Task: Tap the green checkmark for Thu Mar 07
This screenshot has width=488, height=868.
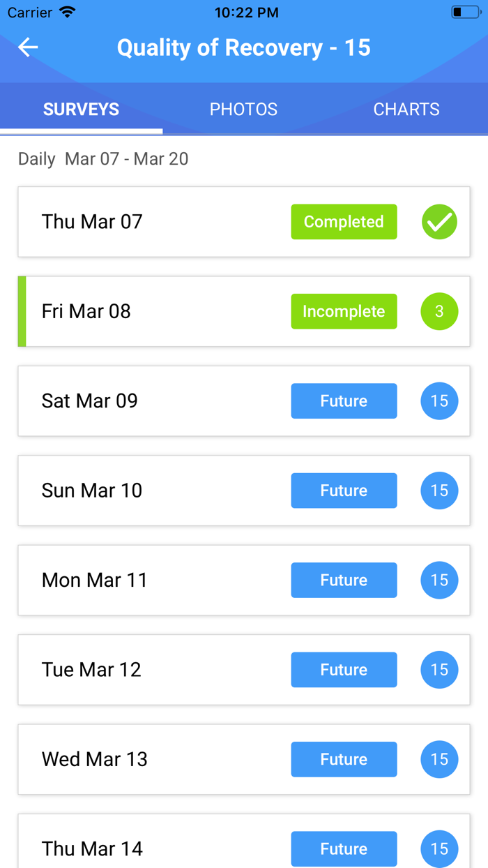Action: 439,222
